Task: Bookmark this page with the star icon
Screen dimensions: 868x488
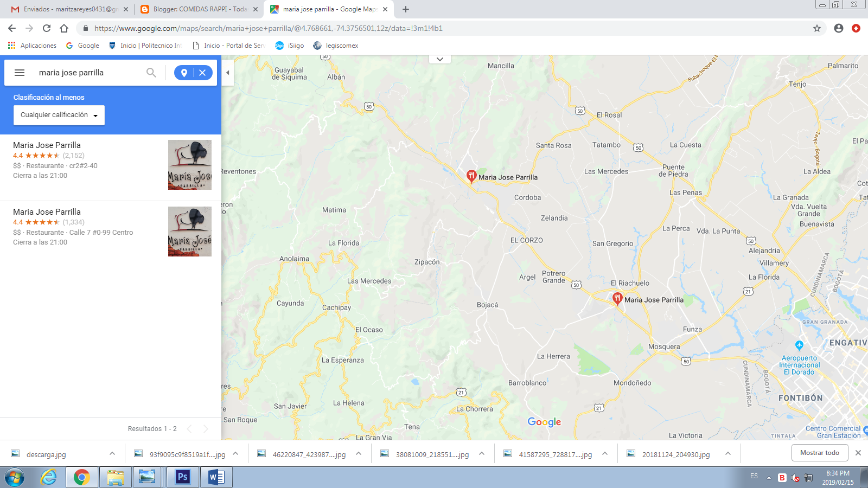Action: point(817,28)
